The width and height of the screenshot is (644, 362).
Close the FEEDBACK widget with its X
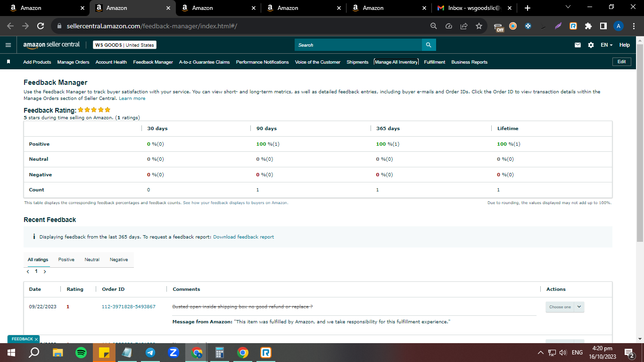[x=36, y=339]
